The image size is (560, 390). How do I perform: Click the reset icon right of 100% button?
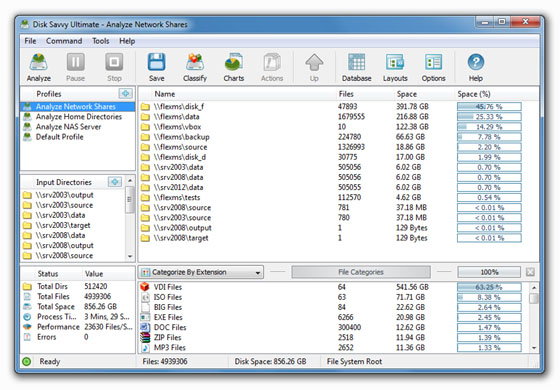pyautogui.click(x=530, y=272)
